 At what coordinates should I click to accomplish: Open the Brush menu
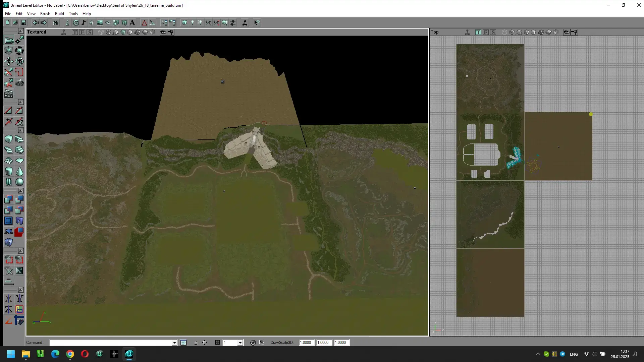tap(45, 14)
